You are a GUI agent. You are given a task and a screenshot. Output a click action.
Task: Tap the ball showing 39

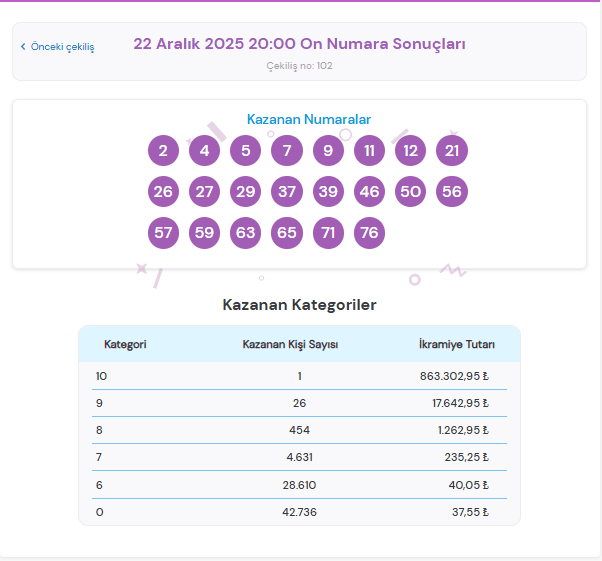pos(328,192)
